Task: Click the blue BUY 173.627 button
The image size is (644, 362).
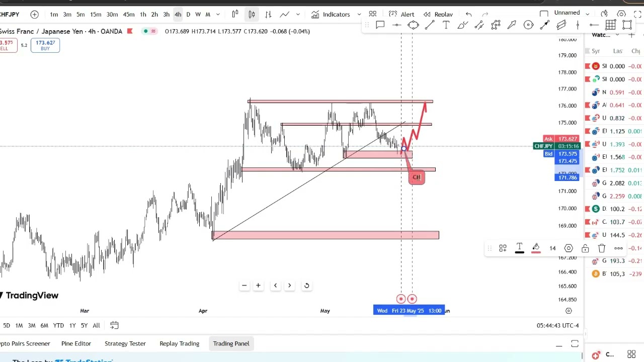Action: point(45,45)
